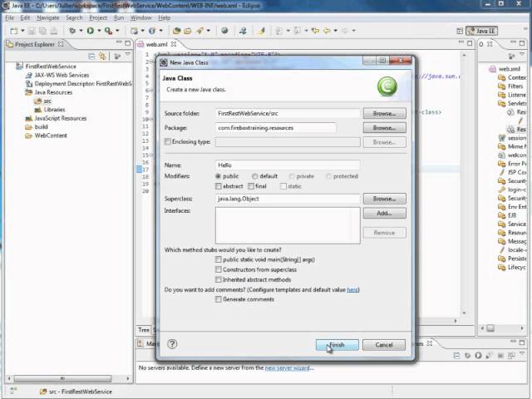
Task: Browse for the Superclass
Action: coord(384,199)
